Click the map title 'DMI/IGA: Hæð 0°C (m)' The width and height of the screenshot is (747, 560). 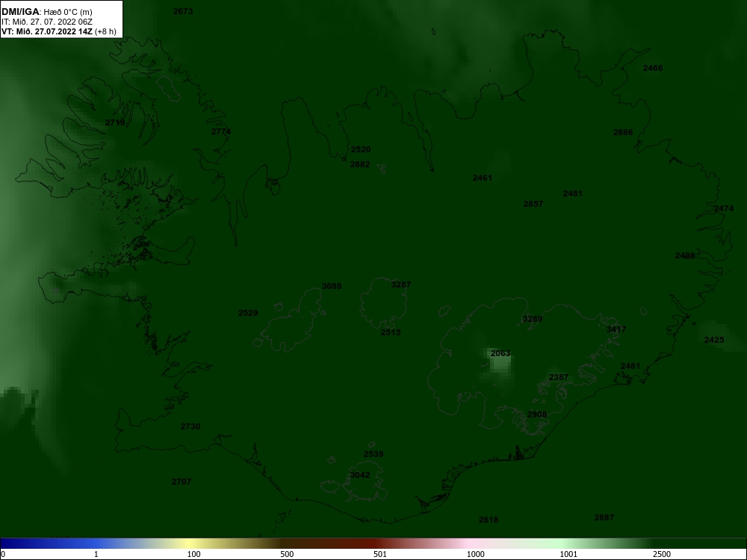coord(47,12)
